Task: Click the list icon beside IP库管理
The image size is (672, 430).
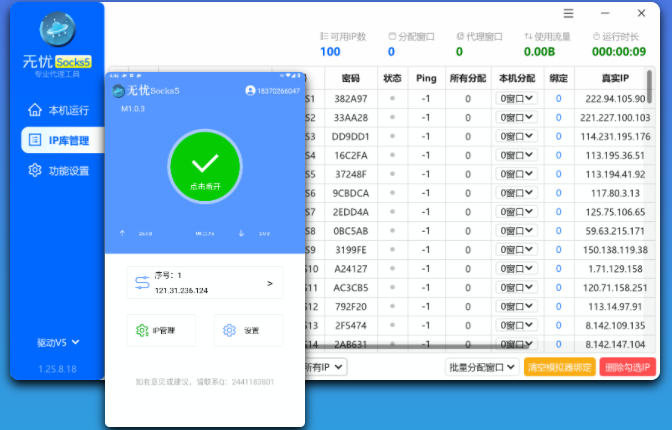Action: click(x=35, y=140)
